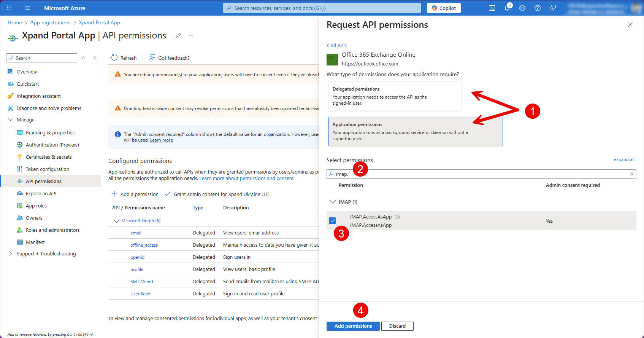
Task: Pin the API permissions page
Action: 178,35
